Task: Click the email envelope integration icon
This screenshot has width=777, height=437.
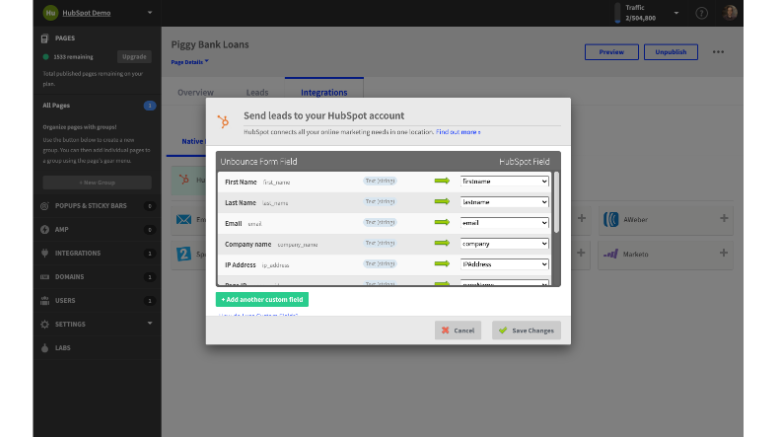Action: coord(183,219)
